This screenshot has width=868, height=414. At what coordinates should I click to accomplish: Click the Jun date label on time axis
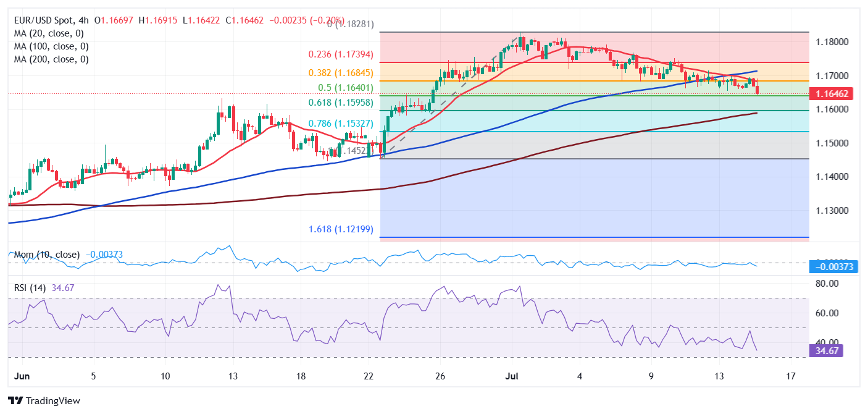(x=20, y=376)
